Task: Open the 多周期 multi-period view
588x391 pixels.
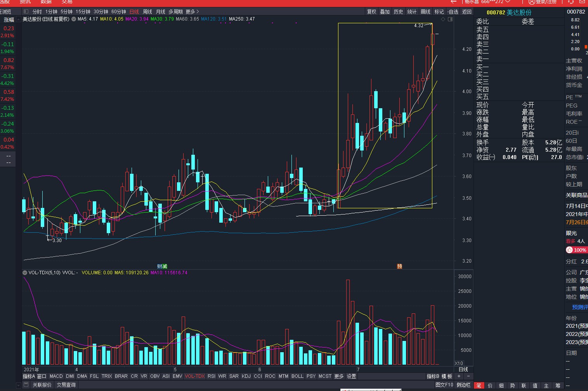Action: [175, 12]
